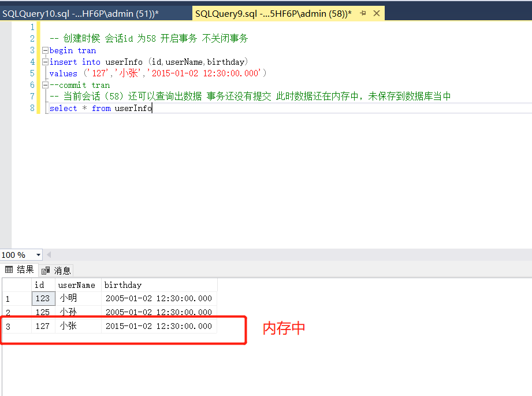The image size is (532, 396).
Task: Click the cell containing 小明
Action: [x=69, y=298]
